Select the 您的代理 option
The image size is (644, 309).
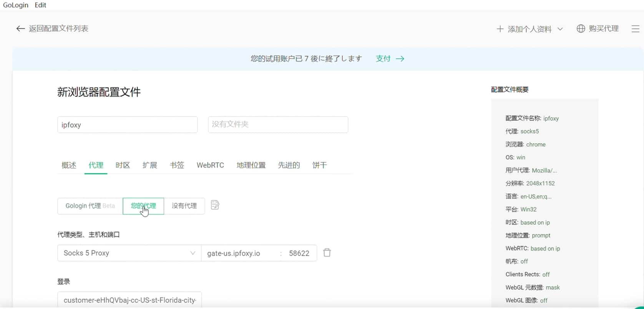pos(143,206)
